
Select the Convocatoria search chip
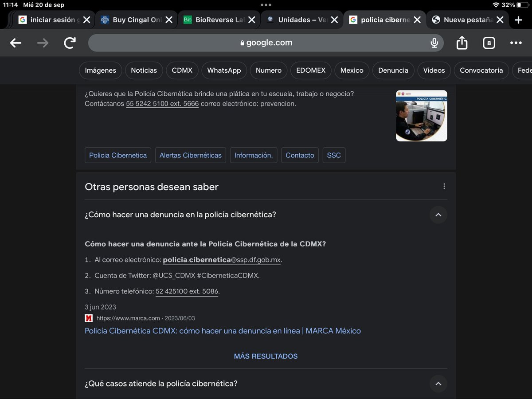pos(481,70)
